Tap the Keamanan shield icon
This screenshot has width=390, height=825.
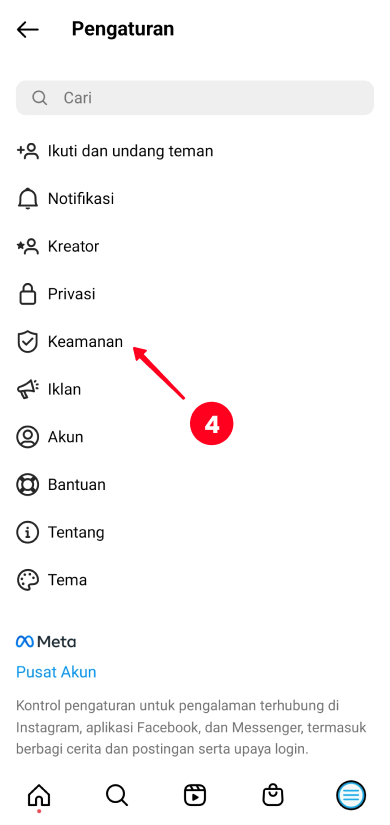pos(27,341)
